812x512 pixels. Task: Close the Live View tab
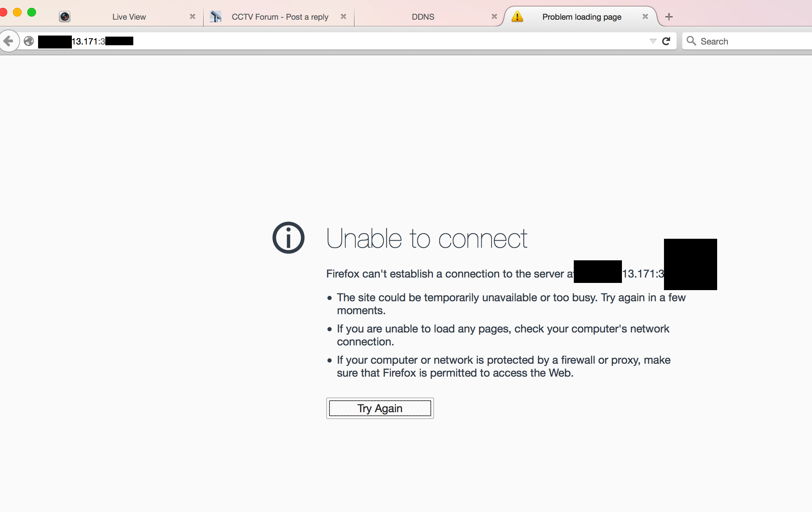click(x=193, y=17)
